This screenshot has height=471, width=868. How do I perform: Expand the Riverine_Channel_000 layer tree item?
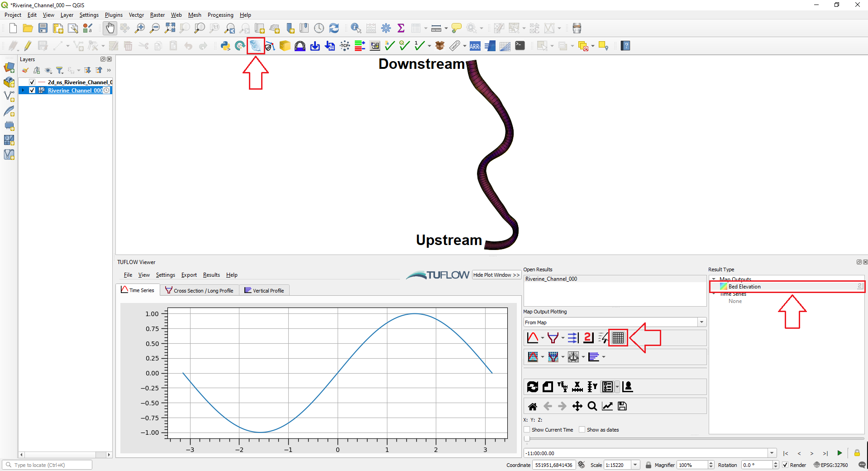23,90
